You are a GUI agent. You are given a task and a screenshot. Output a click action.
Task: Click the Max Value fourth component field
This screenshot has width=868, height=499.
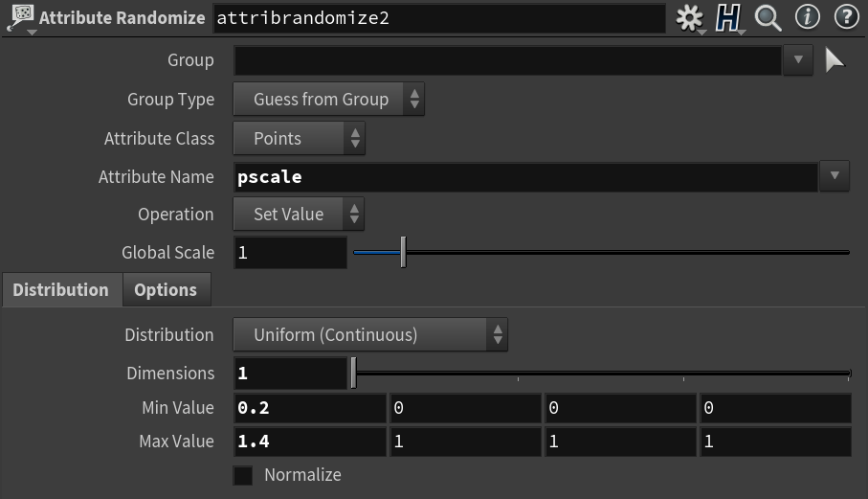pyautogui.click(x=775, y=442)
